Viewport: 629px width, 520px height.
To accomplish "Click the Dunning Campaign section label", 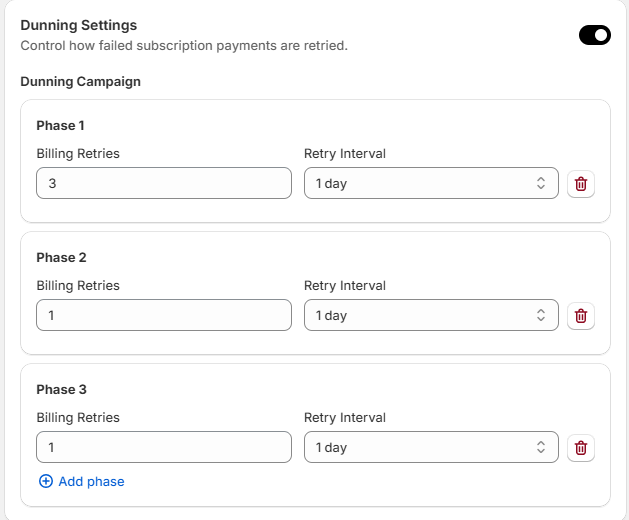I will [80, 81].
